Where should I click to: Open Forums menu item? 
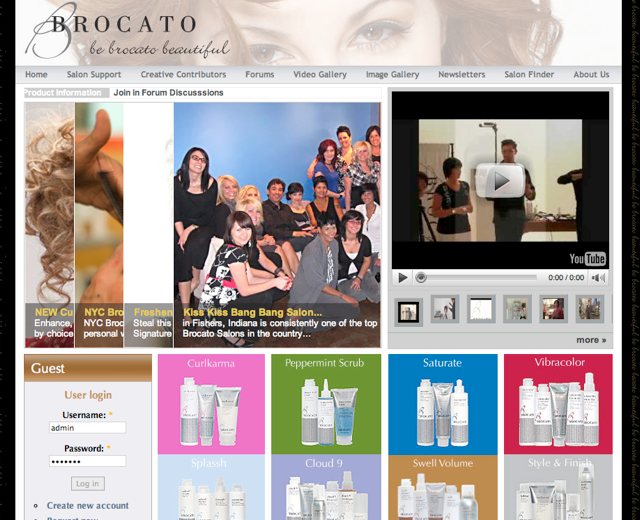click(260, 75)
